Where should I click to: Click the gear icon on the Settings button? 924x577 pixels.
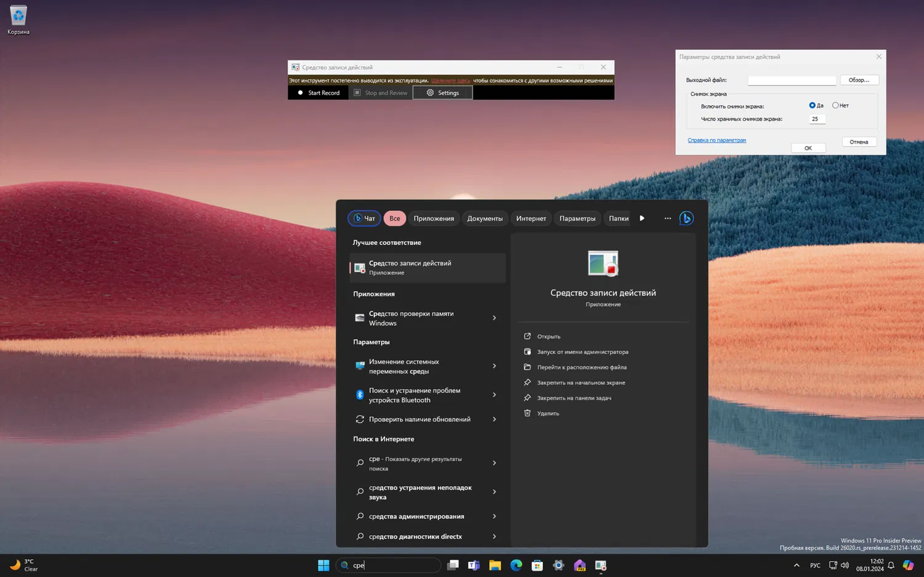pos(430,93)
